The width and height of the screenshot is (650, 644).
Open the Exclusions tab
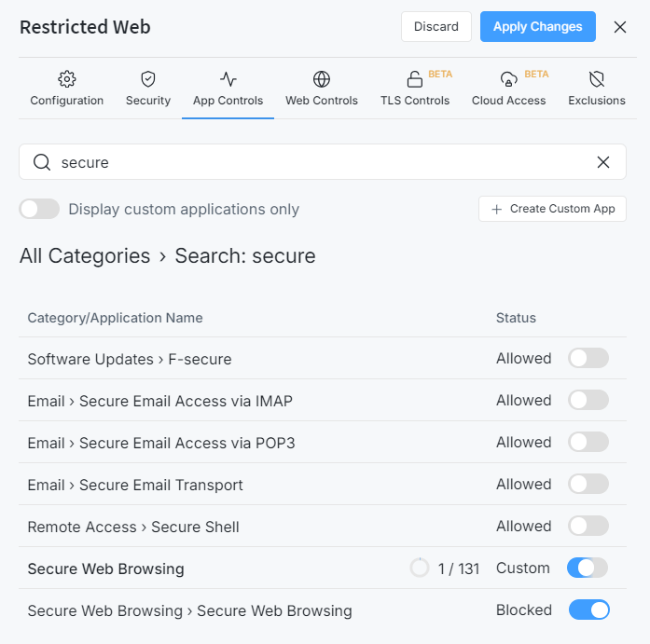tap(597, 89)
